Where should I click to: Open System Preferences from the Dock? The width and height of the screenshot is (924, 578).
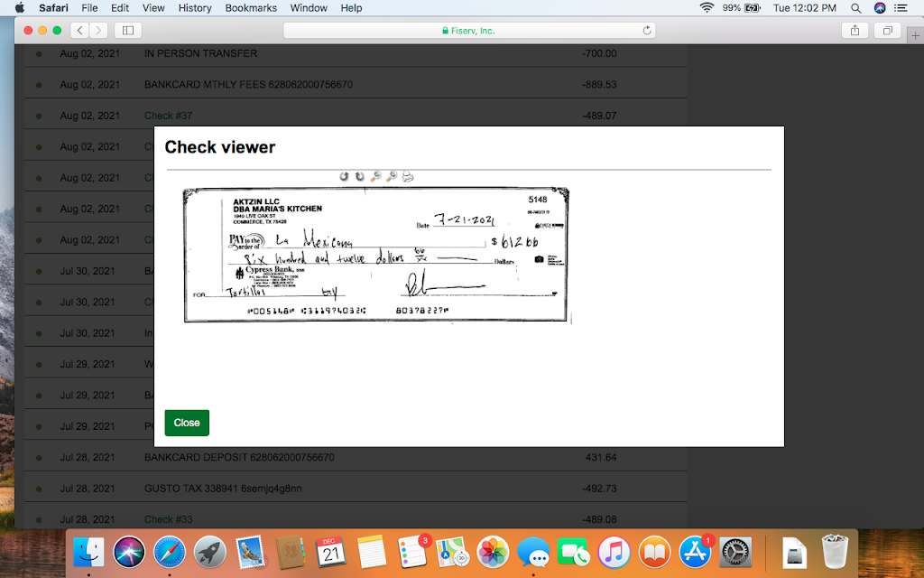(735, 552)
